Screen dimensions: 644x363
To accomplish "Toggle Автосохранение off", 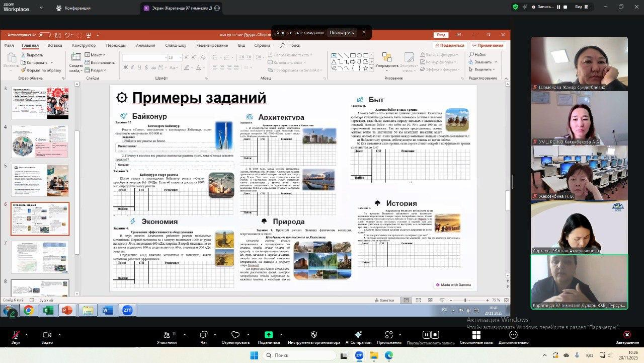I will point(44,34).
